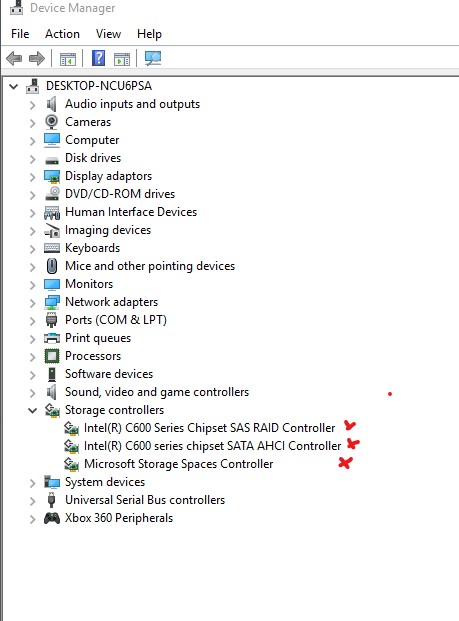Click the Keyboards icon
459x621 pixels.
click(x=52, y=248)
